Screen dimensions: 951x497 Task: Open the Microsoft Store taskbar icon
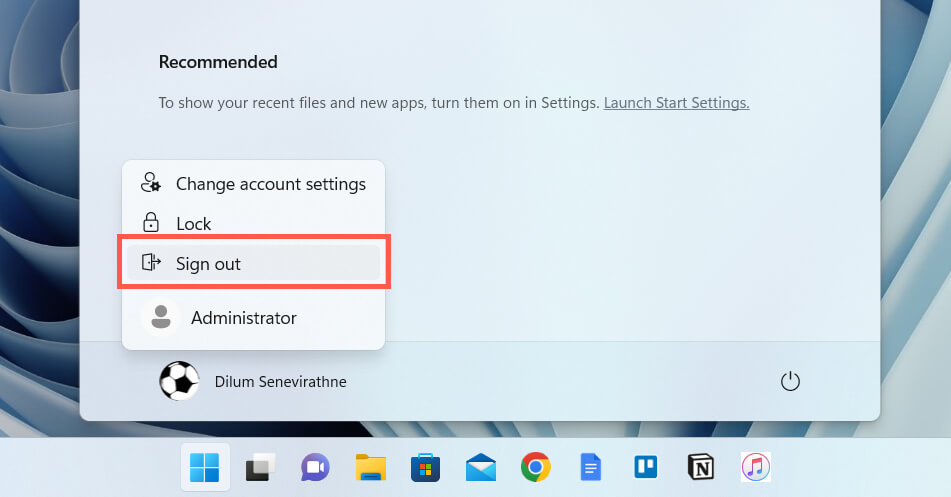(425, 467)
